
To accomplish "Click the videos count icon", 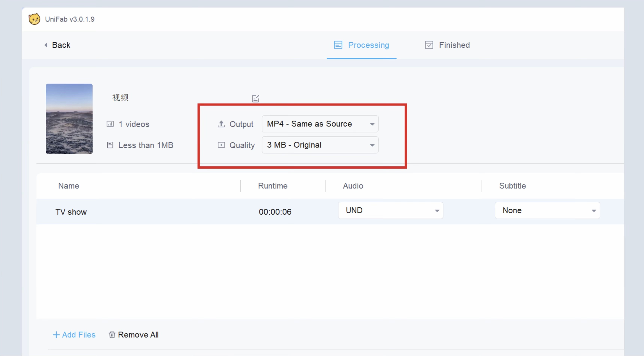I will (x=110, y=124).
